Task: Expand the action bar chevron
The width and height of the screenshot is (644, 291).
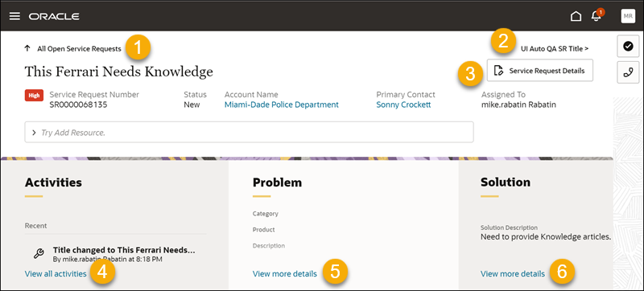Action: [x=34, y=133]
